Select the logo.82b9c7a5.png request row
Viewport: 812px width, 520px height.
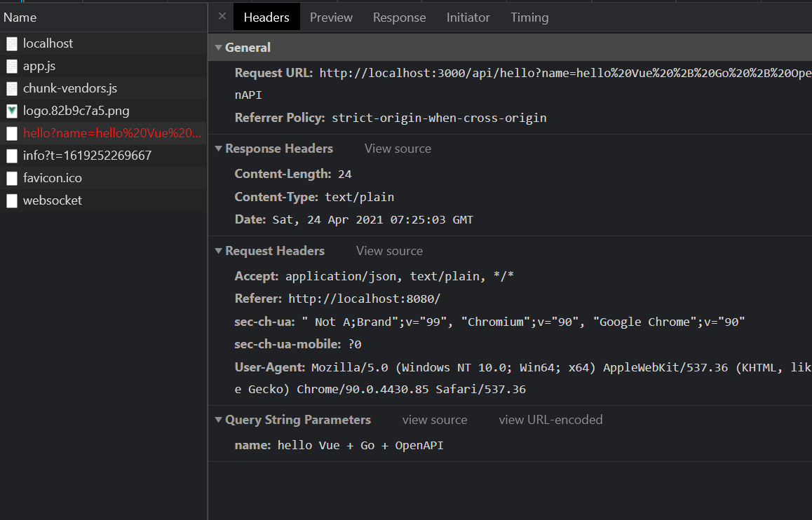tap(104, 111)
